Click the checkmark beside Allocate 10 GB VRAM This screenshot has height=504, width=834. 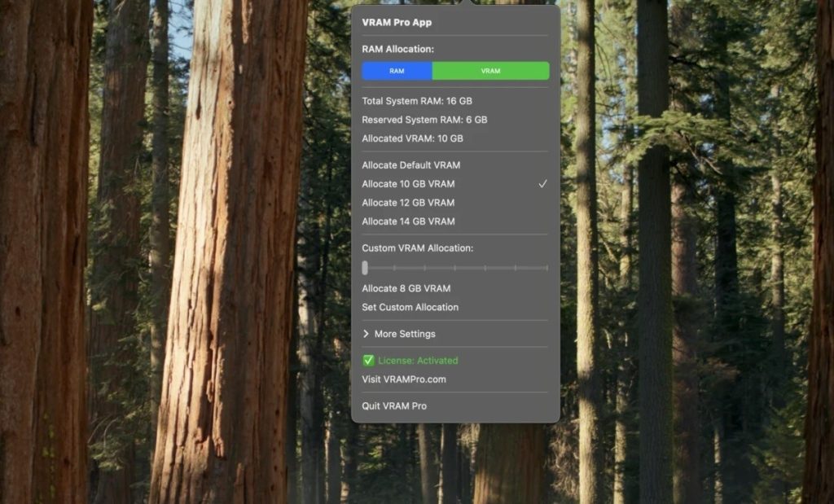coord(542,184)
